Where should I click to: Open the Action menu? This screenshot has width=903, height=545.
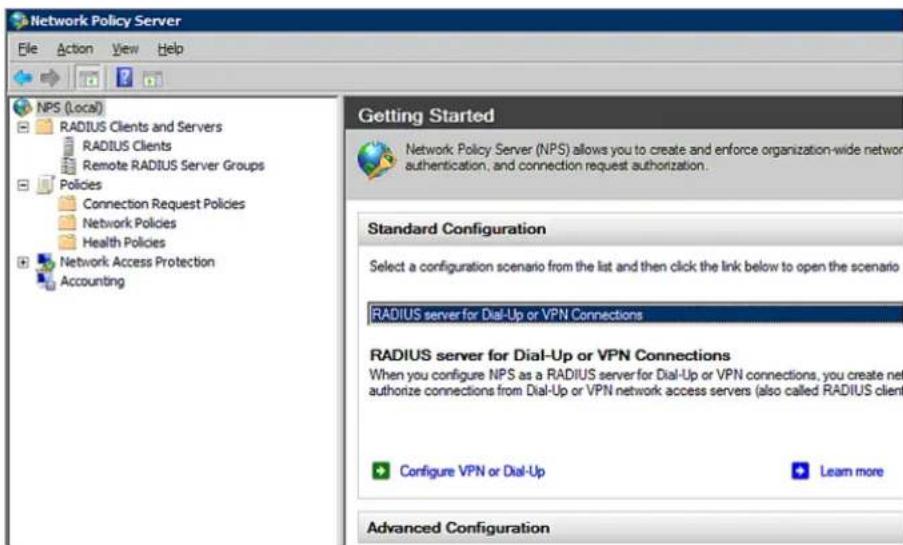click(x=75, y=49)
